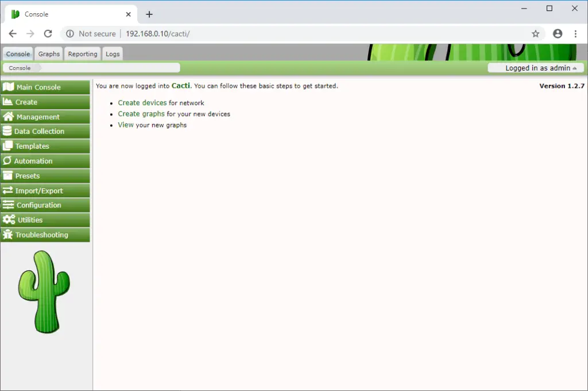Expand the Logged in as admin menu

coord(535,67)
